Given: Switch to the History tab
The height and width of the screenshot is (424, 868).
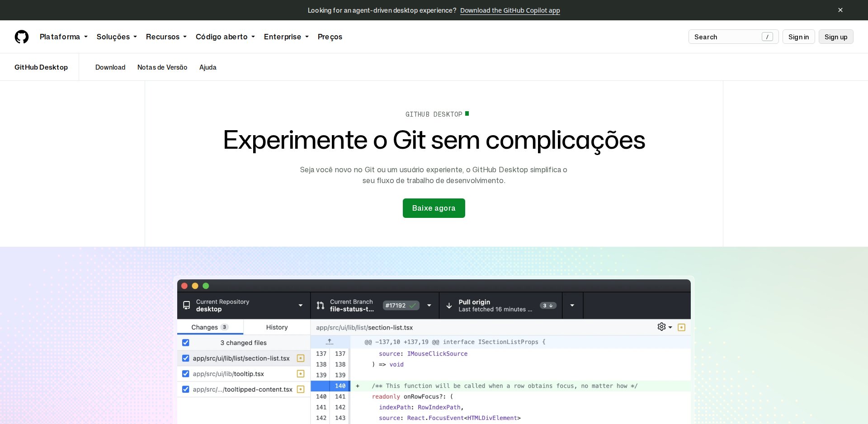Looking at the screenshot, I should (x=277, y=327).
